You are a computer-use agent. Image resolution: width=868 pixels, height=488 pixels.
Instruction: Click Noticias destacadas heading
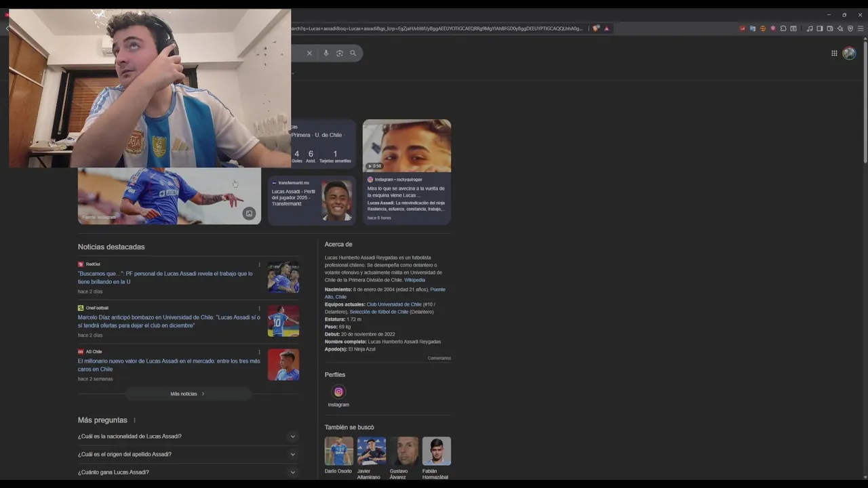pos(111,247)
